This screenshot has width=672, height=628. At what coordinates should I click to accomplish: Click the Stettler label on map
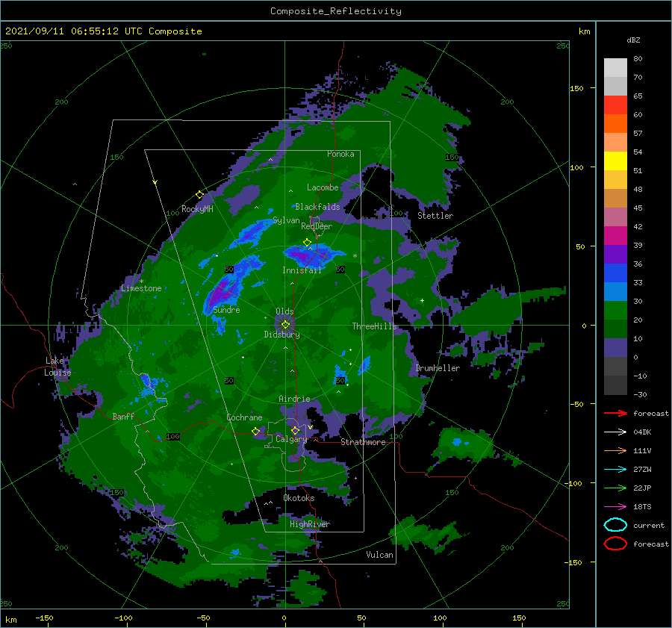pos(435,216)
